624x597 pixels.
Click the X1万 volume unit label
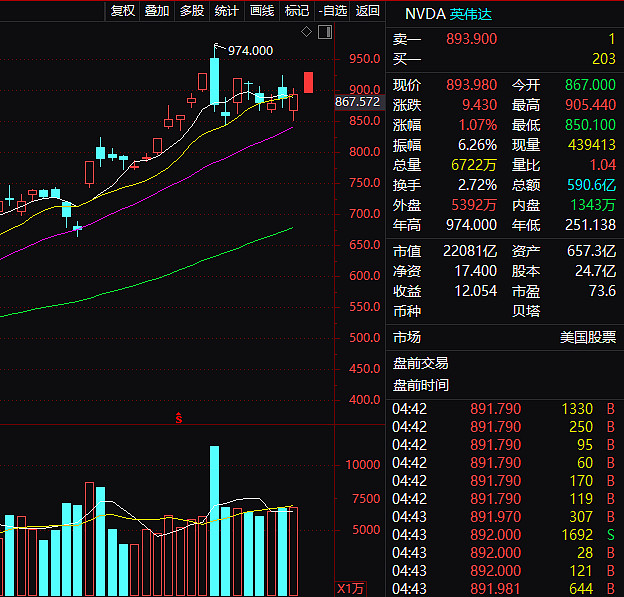coord(350,589)
